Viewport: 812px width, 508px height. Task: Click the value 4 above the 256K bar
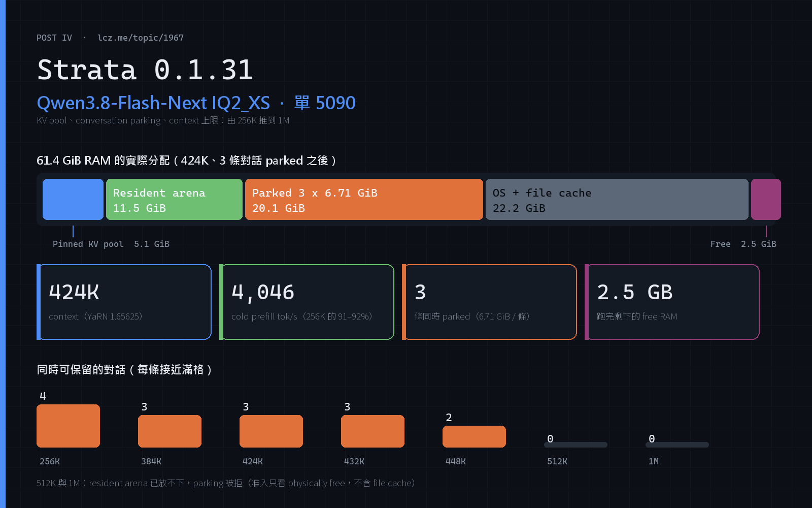[43, 396]
